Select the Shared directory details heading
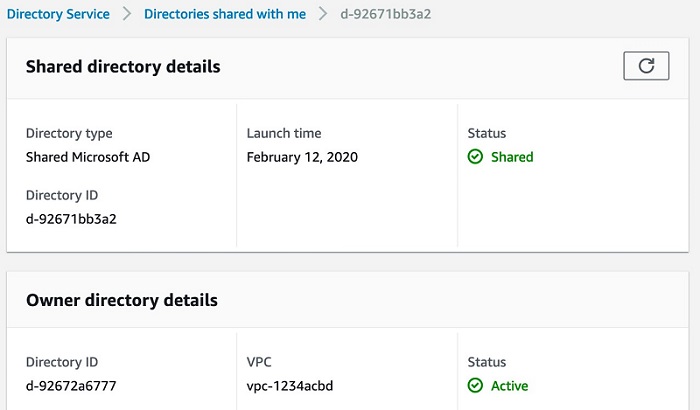Viewport: 700px width, 410px height. pyautogui.click(x=123, y=67)
